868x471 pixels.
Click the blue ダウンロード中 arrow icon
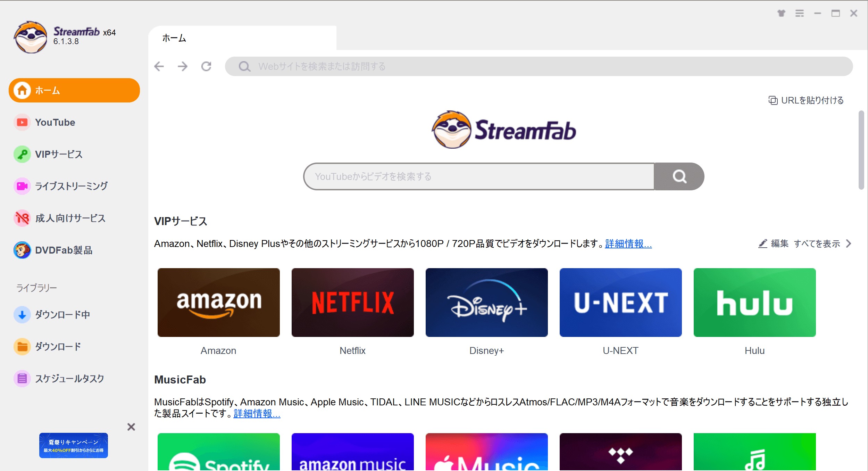pyautogui.click(x=22, y=315)
